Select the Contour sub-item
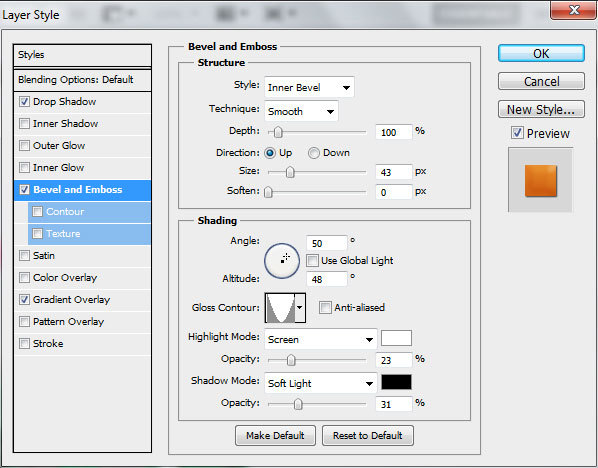Screen dimensions: 598x468 pyautogui.click(x=89, y=212)
